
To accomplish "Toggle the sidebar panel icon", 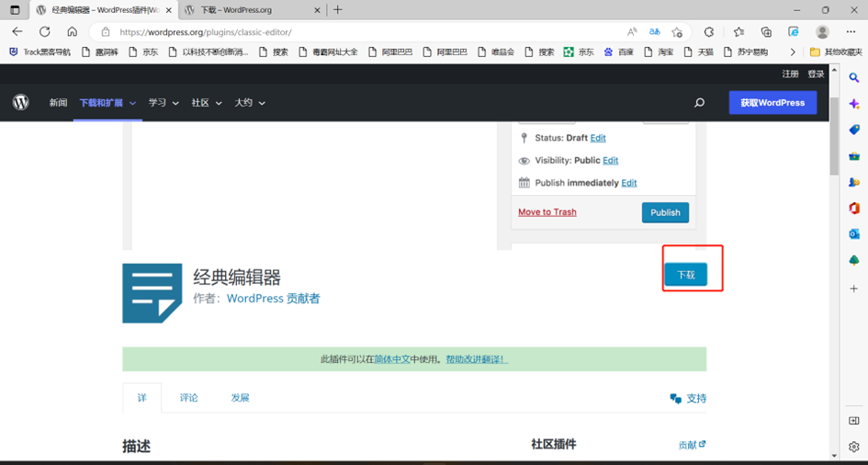I will click(x=854, y=421).
